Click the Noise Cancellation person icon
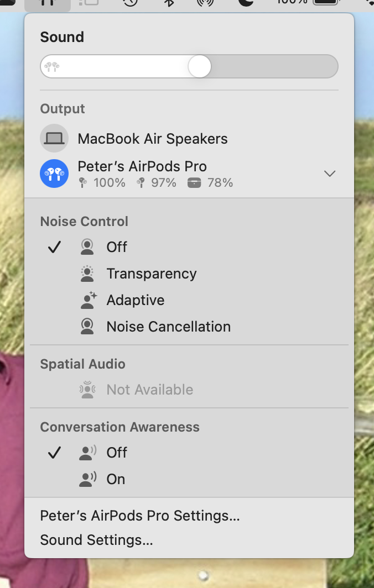 87,327
